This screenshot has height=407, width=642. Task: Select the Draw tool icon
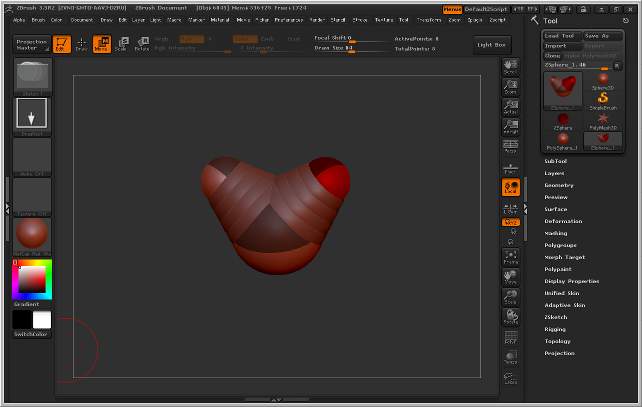pos(81,44)
